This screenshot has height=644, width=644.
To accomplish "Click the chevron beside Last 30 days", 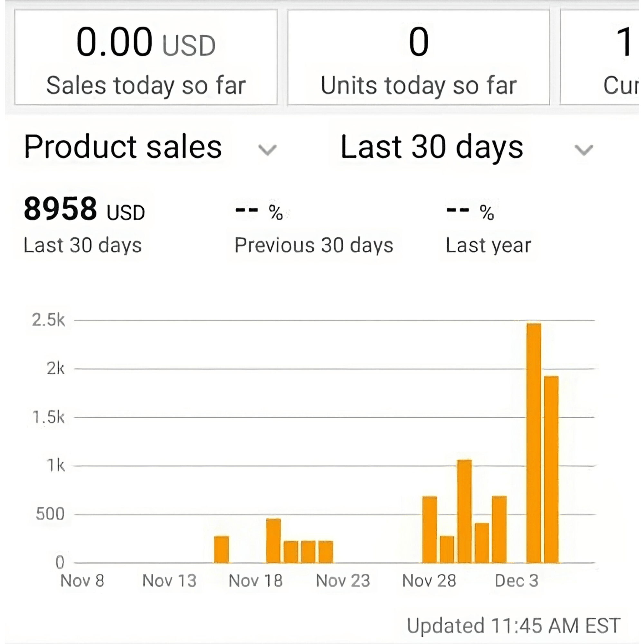I will 584,150.
